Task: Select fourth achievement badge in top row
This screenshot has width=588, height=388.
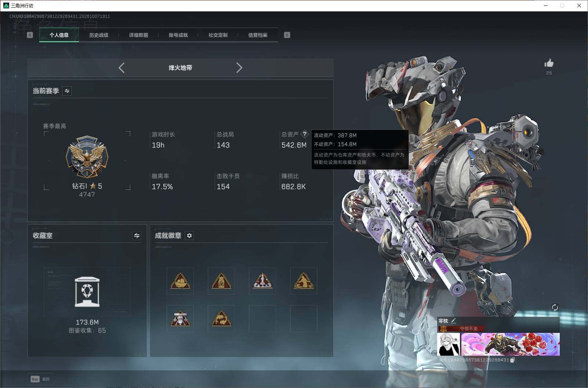Action: 304,281
